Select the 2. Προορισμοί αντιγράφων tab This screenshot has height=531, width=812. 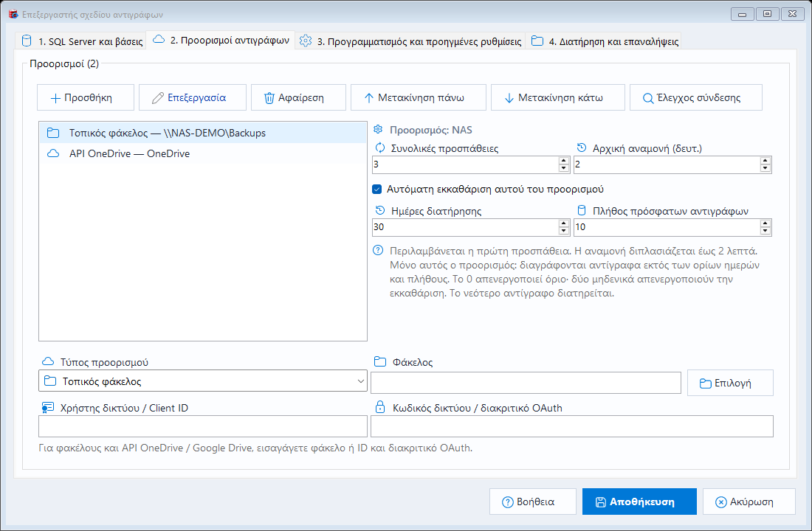(x=221, y=41)
